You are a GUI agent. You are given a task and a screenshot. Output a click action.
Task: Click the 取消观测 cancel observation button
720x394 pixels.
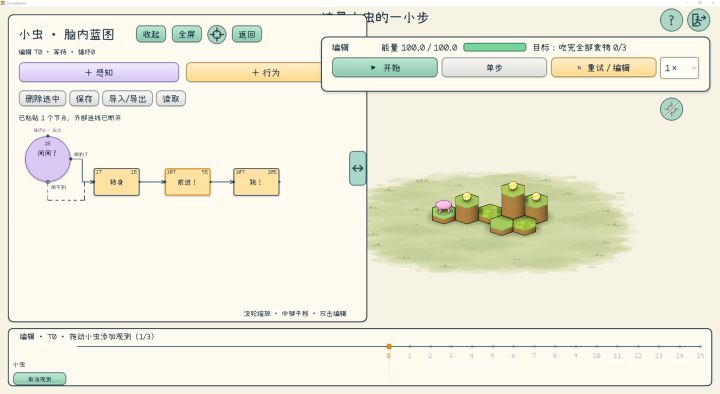coord(39,379)
